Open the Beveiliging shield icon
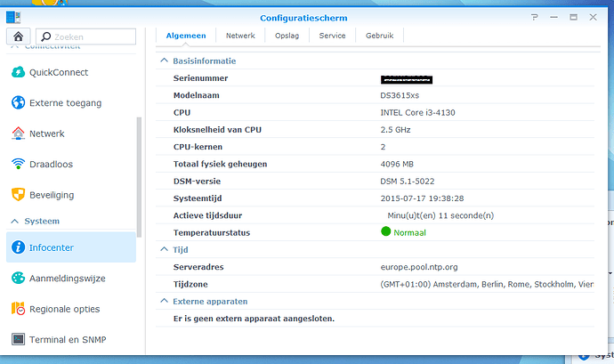Viewport: 614px width, 364px height. [x=18, y=194]
